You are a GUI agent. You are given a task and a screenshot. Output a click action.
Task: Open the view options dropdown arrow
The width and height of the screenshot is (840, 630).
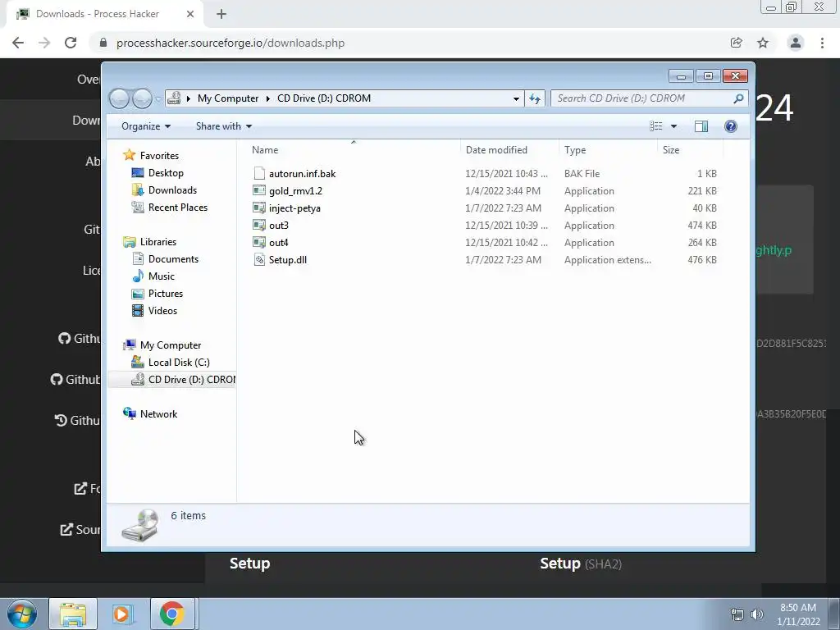coord(673,126)
